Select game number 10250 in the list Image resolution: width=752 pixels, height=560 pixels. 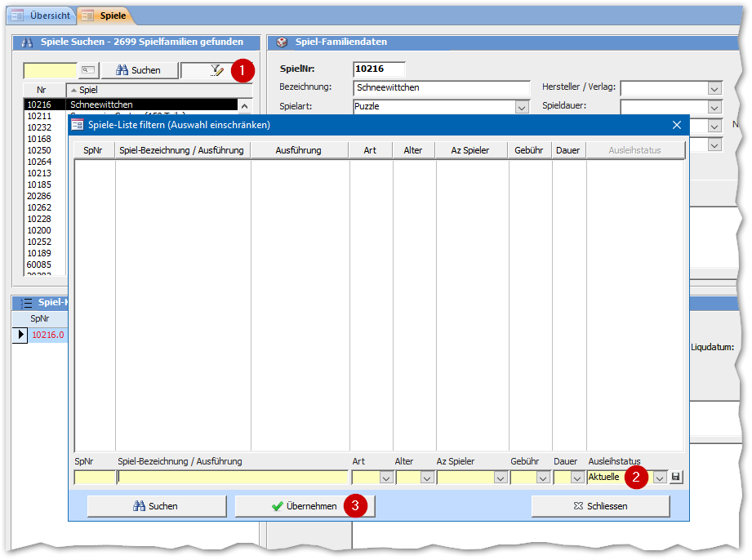(39, 150)
